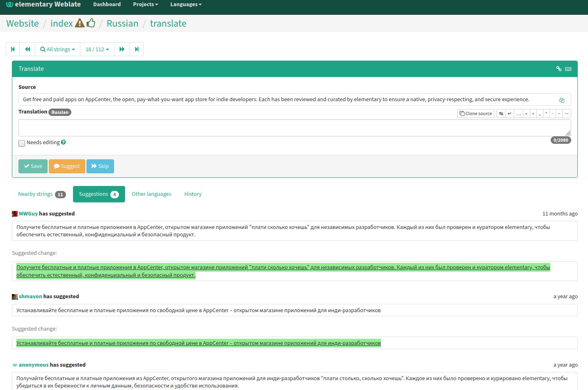Insert the en dash – character
Screen dimensions: 588x390
click(x=559, y=113)
